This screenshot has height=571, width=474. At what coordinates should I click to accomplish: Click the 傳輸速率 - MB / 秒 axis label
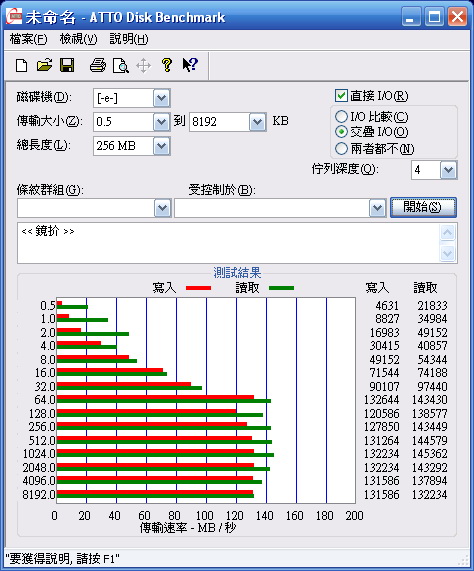tap(188, 528)
